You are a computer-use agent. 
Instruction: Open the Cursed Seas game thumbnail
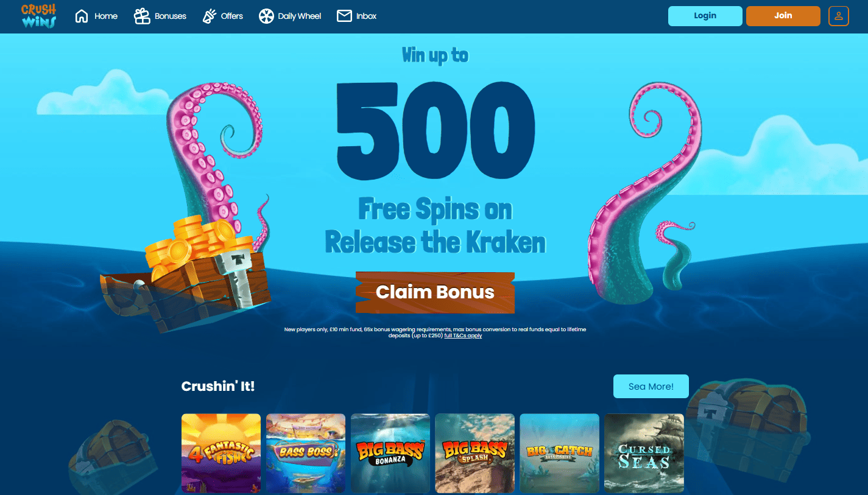(x=644, y=453)
